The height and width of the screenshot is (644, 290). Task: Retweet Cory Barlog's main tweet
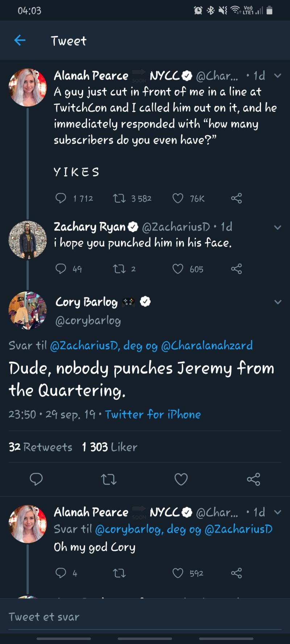click(x=108, y=479)
